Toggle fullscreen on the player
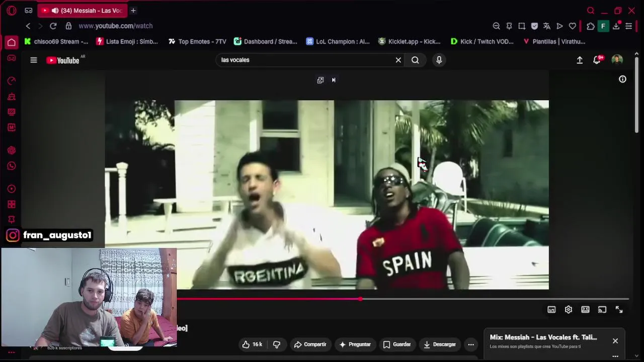This screenshot has height=362, width=644. [x=619, y=310]
